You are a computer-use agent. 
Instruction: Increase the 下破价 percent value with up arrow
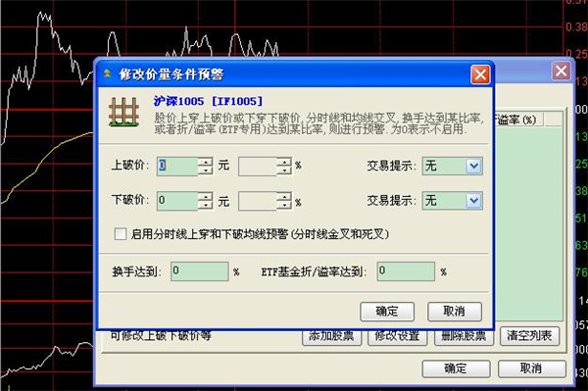(x=284, y=196)
